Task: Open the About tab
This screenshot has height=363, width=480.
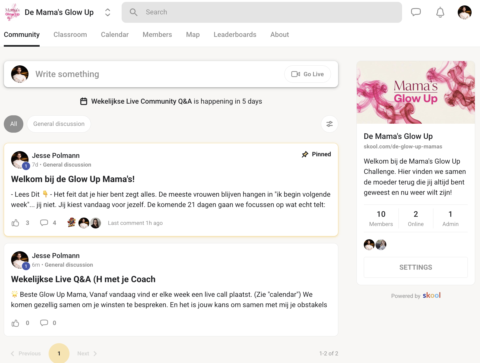Action: click(x=280, y=35)
